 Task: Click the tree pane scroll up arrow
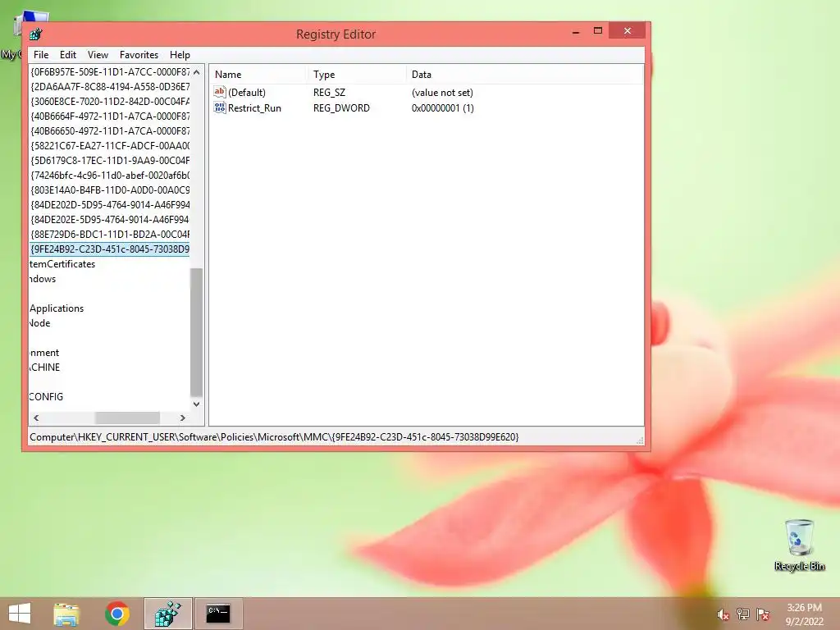coord(197,72)
